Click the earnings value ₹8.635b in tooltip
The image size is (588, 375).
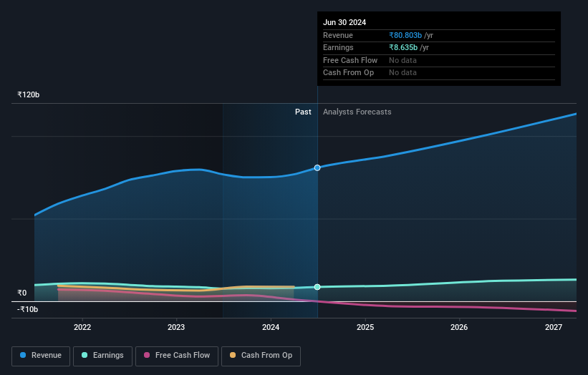click(403, 47)
